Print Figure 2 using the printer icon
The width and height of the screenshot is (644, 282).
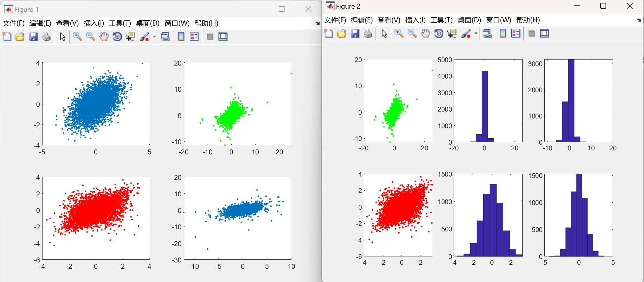coord(368,34)
